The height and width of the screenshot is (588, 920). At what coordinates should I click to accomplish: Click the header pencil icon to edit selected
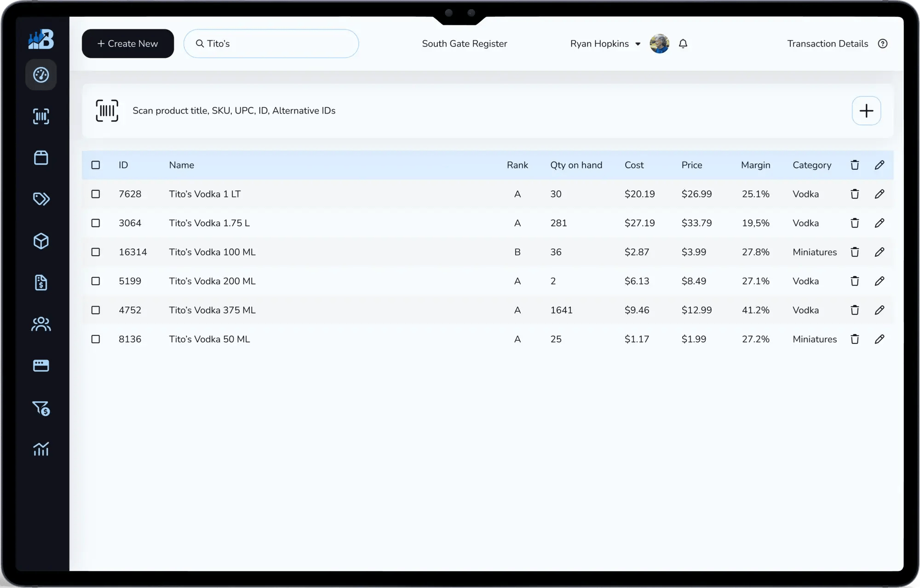tap(879, 165)
